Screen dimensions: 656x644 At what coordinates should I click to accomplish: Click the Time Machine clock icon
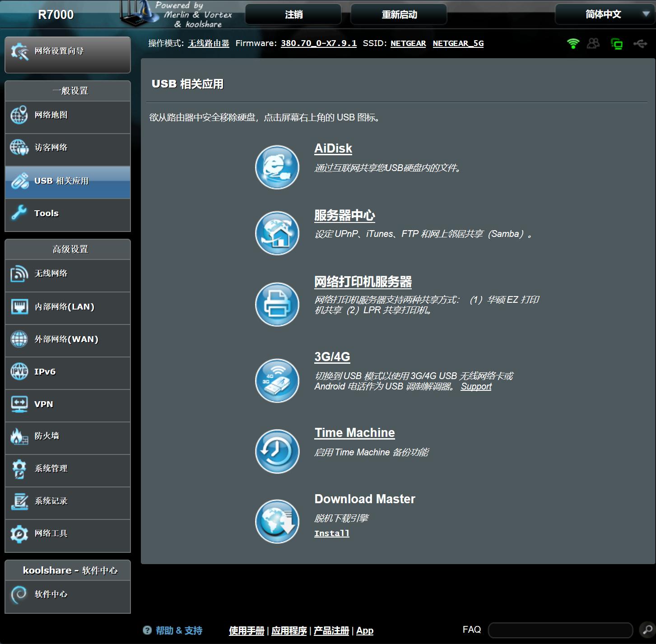[x=277, y=451]
